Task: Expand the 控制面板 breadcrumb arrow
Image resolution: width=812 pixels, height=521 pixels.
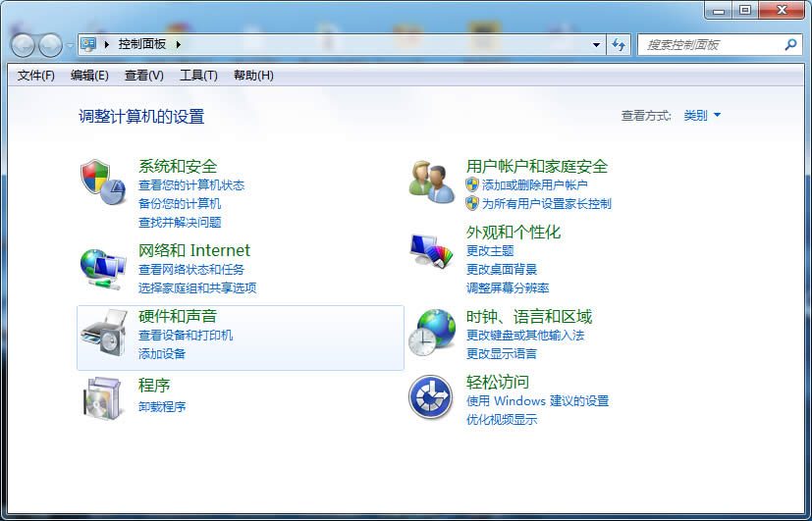Action: [180, 45]
